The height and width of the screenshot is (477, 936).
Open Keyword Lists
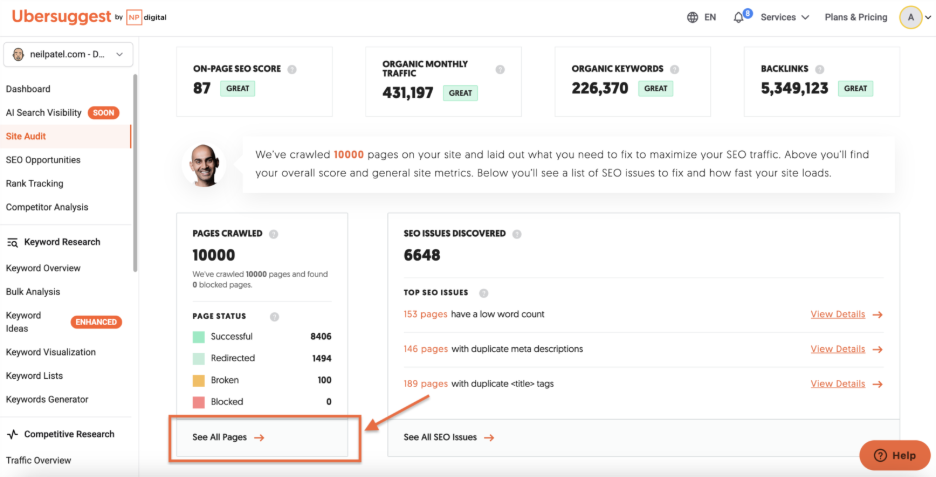point(34,376)
